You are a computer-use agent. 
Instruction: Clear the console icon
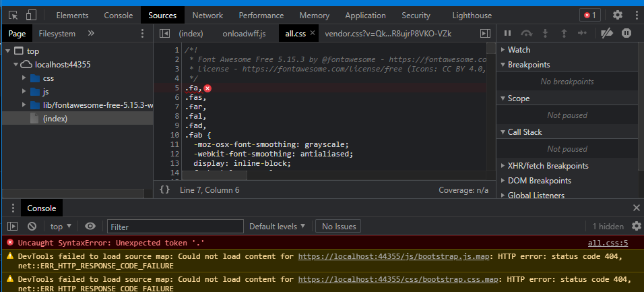pos(32,226)
